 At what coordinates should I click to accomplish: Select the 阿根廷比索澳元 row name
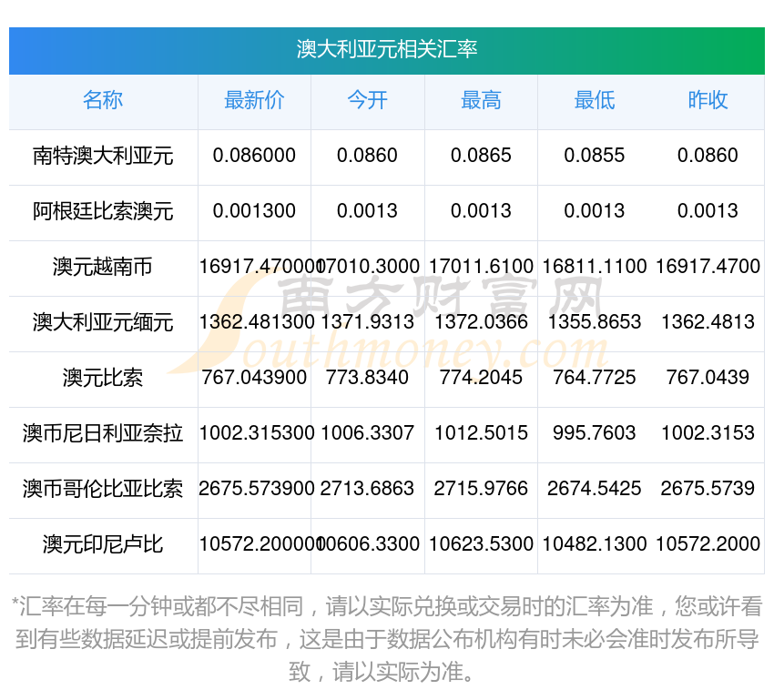point(103,211)
